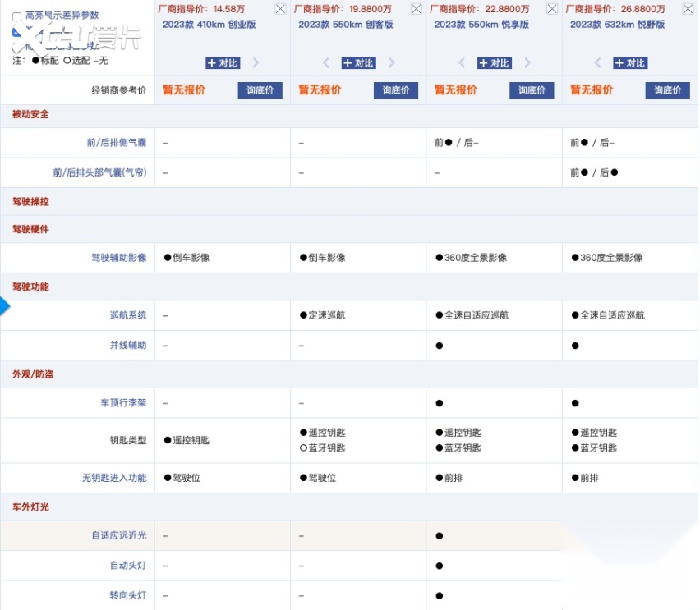Click 询底价 for 632km 悦野版
This screenshot has height=610, width=700.
point(668,90)
